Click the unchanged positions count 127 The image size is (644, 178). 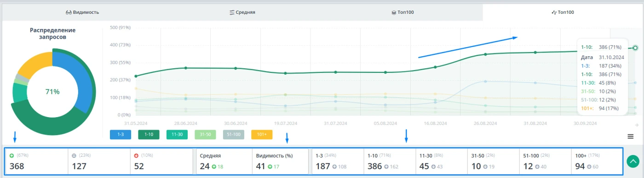pos(79,166)
